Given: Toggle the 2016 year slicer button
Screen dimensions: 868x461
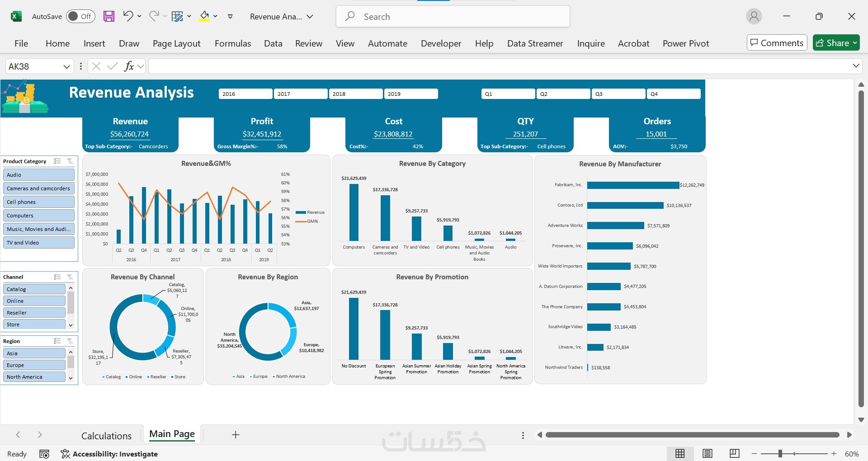Looking at the screenshot, I should pos(245,94).
